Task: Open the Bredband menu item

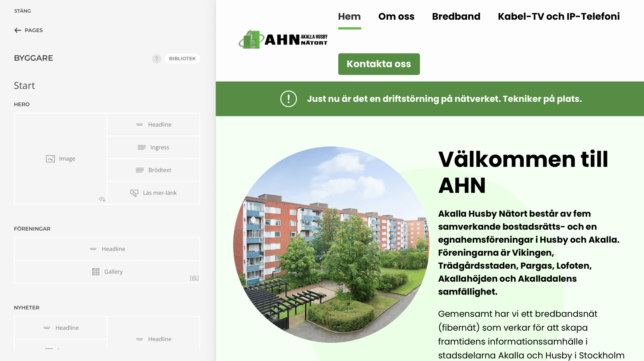Action: pos(456,17)
